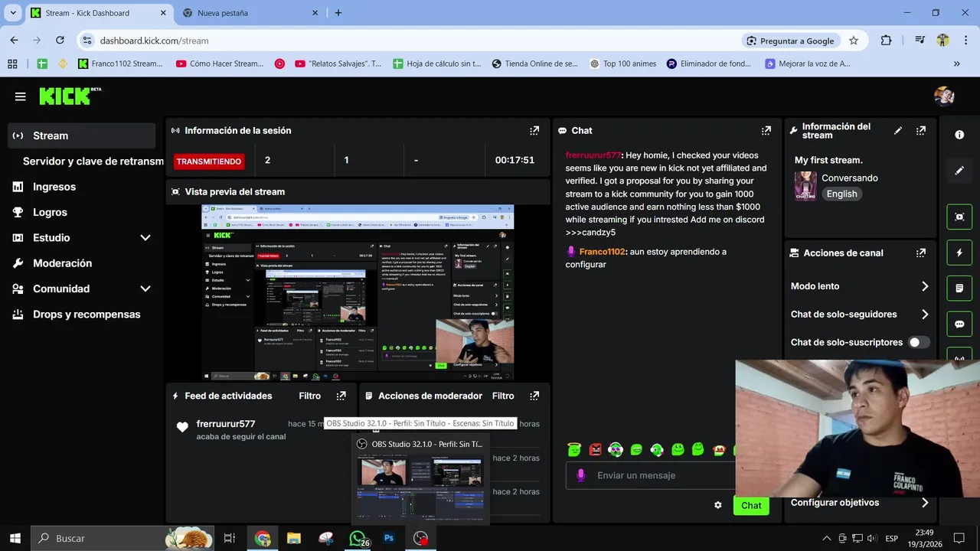Screen dimensions: 980x551
Task: Open Photoshop from the taskbar
Action: coord(389,538)
